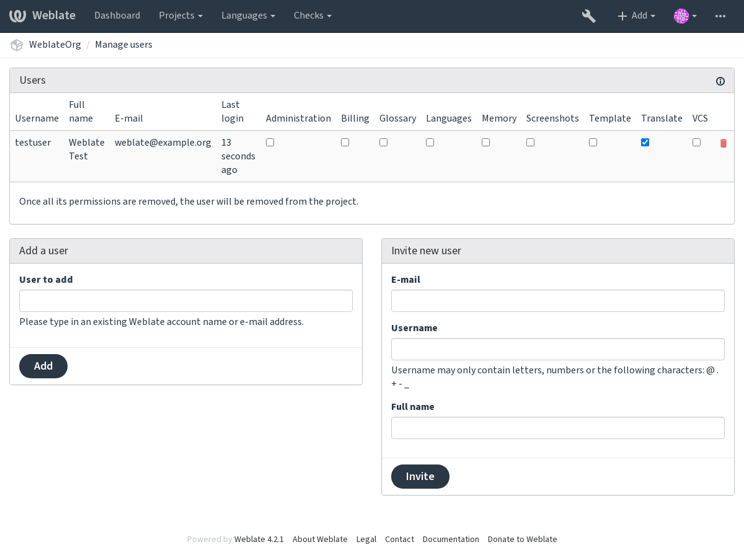Open Legal footer link
Screen dimensions: 744x560
click(366, 539)
